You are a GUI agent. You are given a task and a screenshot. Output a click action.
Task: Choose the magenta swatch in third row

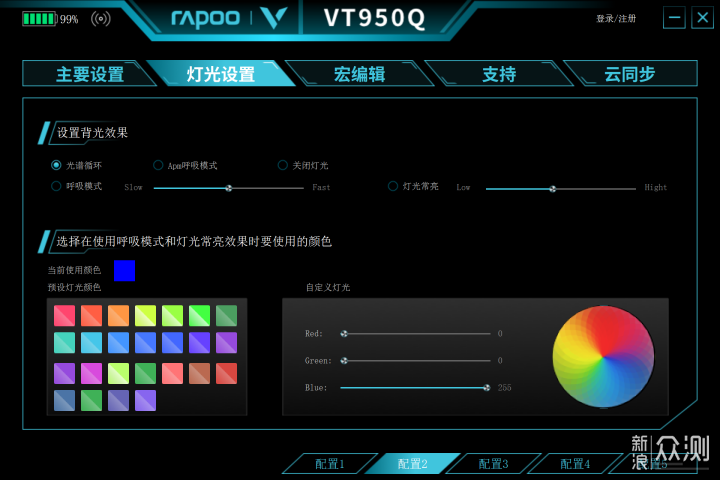(91, 373)
